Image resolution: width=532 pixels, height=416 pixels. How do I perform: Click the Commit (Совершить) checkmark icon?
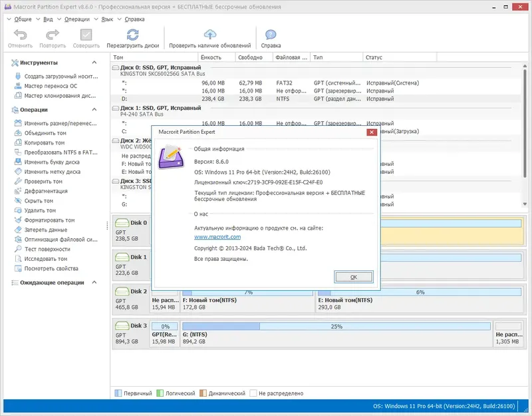(86, 35)
